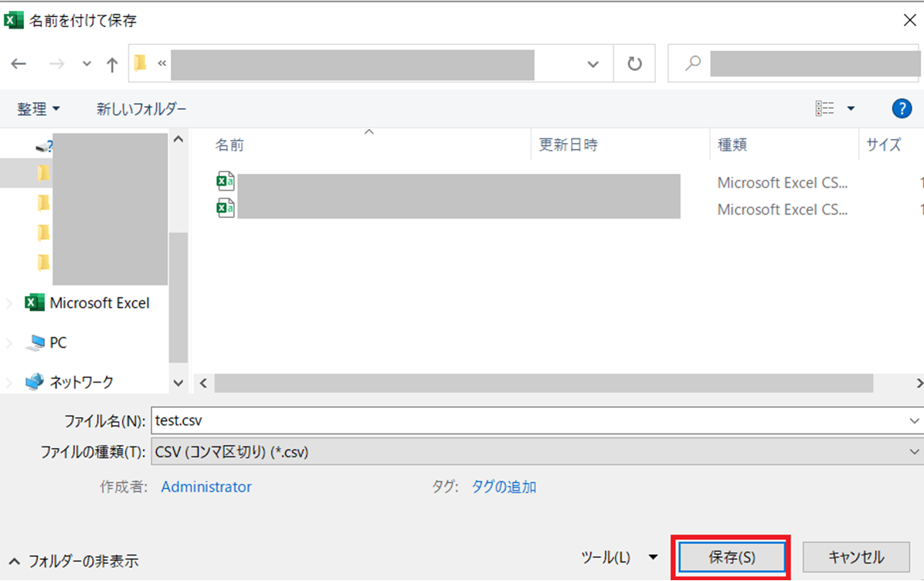
Task: Click the ファイル名 input field
Action: pos(525,420)
